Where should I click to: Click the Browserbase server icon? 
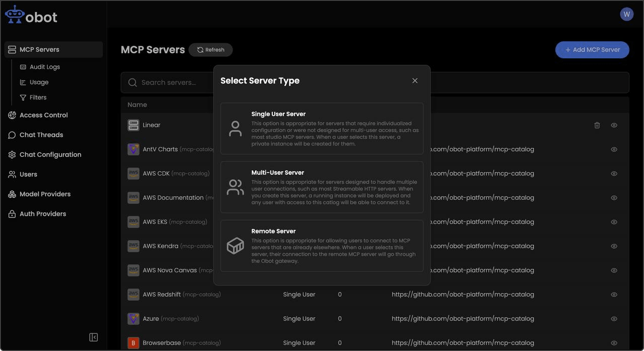click(x=133, y=343)
